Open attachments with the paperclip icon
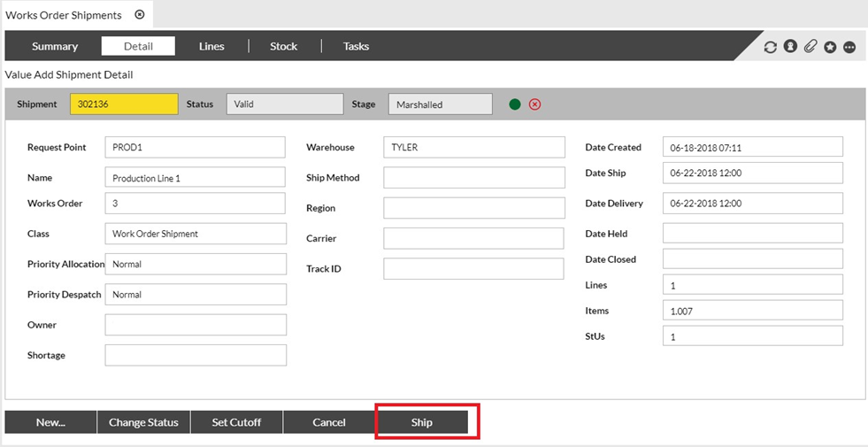Image resolution: width=868 pixels, height=447 pixels. pos(810,47)
